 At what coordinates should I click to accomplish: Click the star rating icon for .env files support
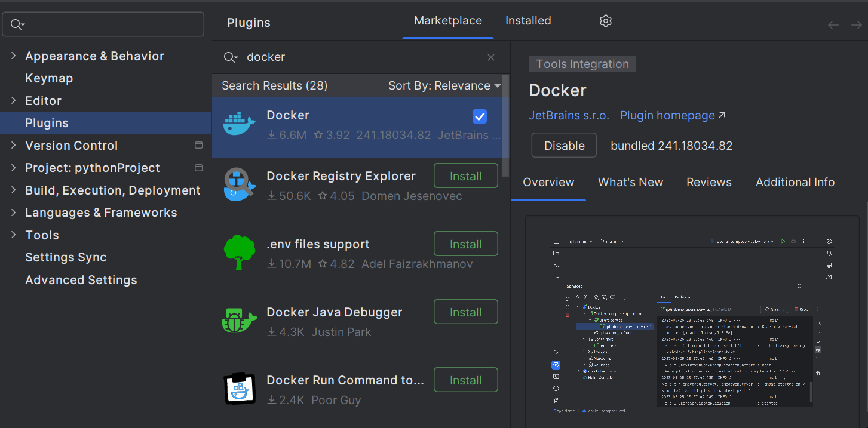tap(323, 264)
